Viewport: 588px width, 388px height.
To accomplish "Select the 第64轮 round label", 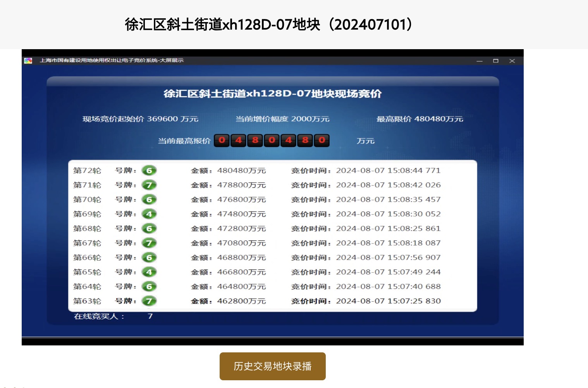I will pos(87,287).
